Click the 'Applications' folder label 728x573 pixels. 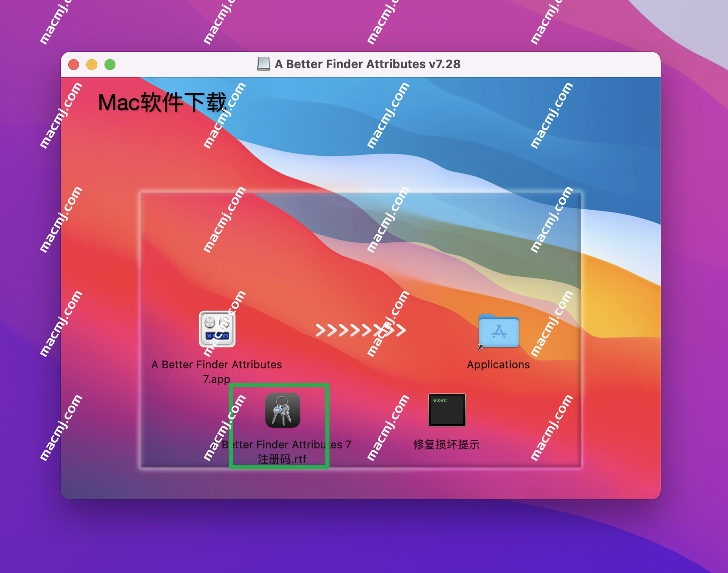(499, 365)
